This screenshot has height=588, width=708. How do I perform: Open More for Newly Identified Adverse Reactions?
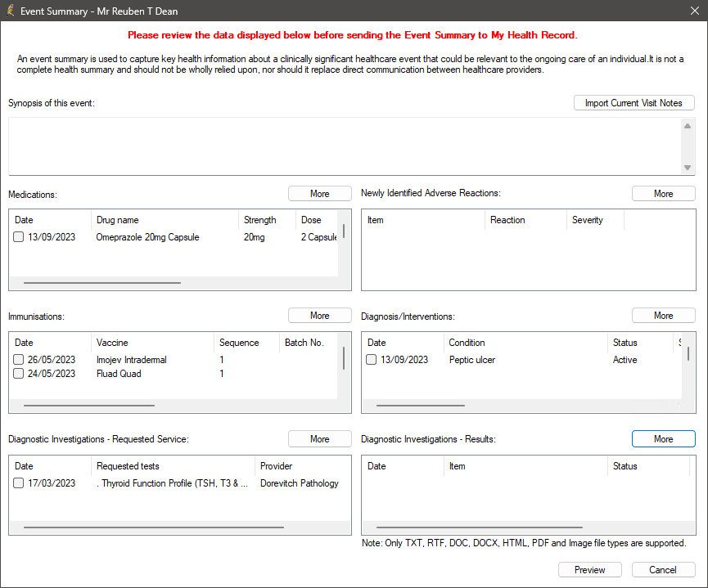click(663, 194)
